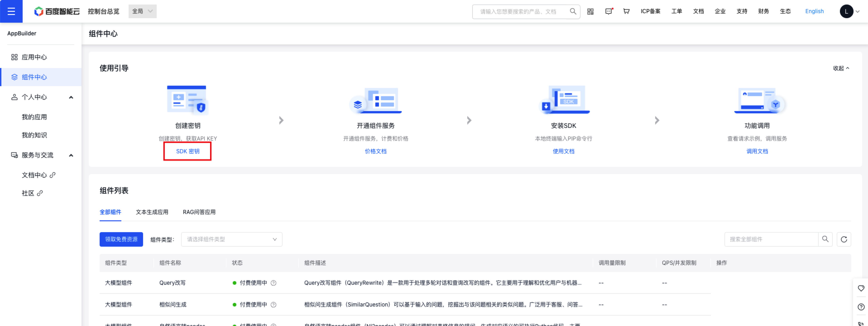The image size is (868, 326).
Task: Click the 组件中心 layers icon in sidebar
Action: coord(14,77)
